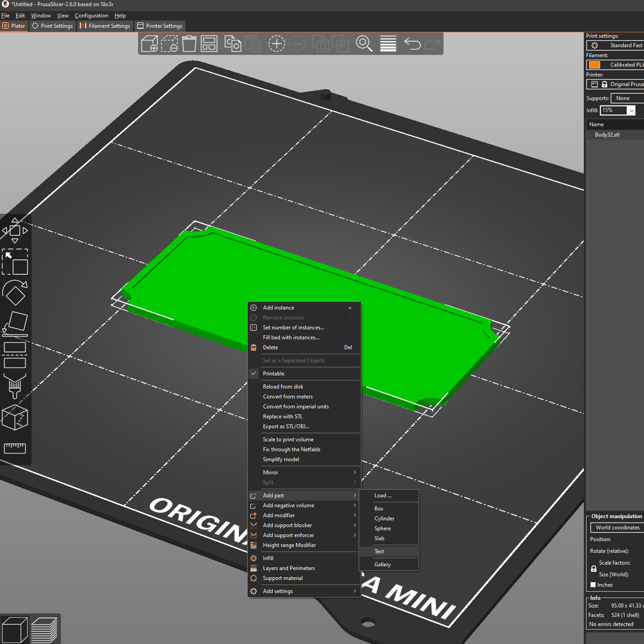
Task: Select the Rotate gizmo tool
Action: point(15,293)
